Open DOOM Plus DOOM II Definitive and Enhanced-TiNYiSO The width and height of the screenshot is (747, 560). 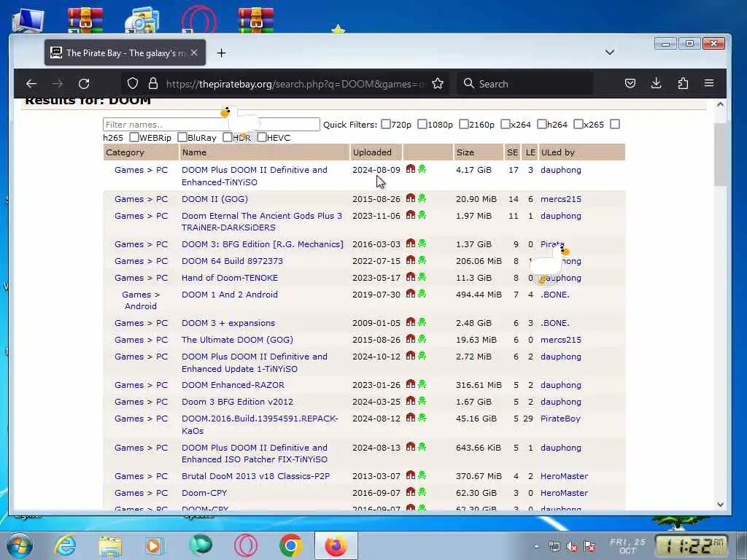point(255,176)
